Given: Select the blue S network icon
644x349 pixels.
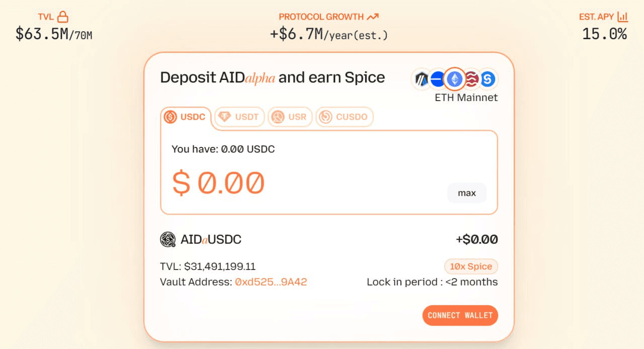Looking at the screenshot, I should coord(488,79).
